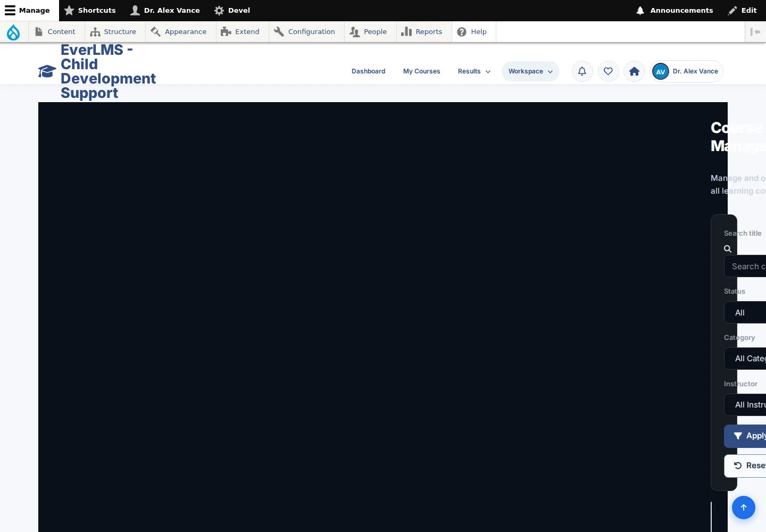Click the Dr. Alex Vance profile name
Viewport: 766px width, 532px height.
point(695,71)
